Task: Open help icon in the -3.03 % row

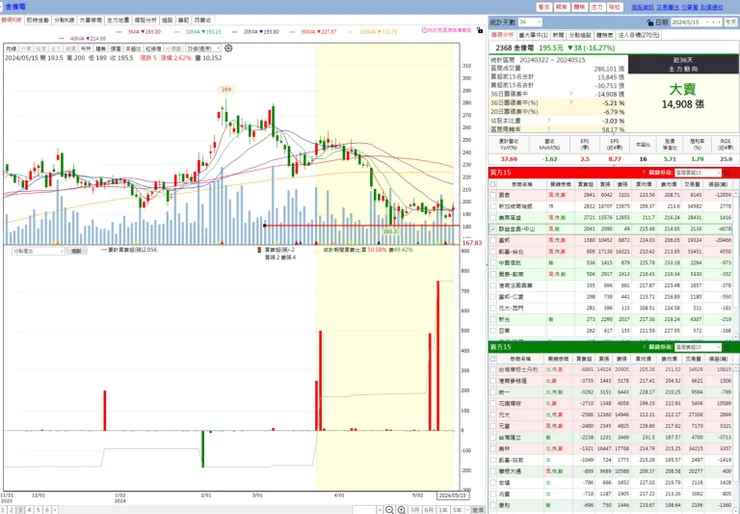Action: click(x=549, y=120)
